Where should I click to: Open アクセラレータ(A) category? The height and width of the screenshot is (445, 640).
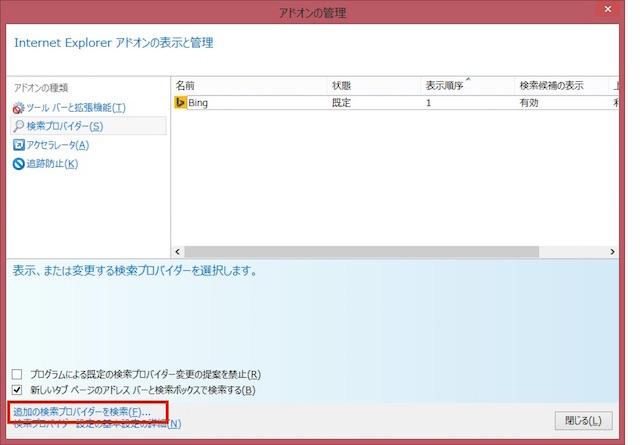pos(58,145)
